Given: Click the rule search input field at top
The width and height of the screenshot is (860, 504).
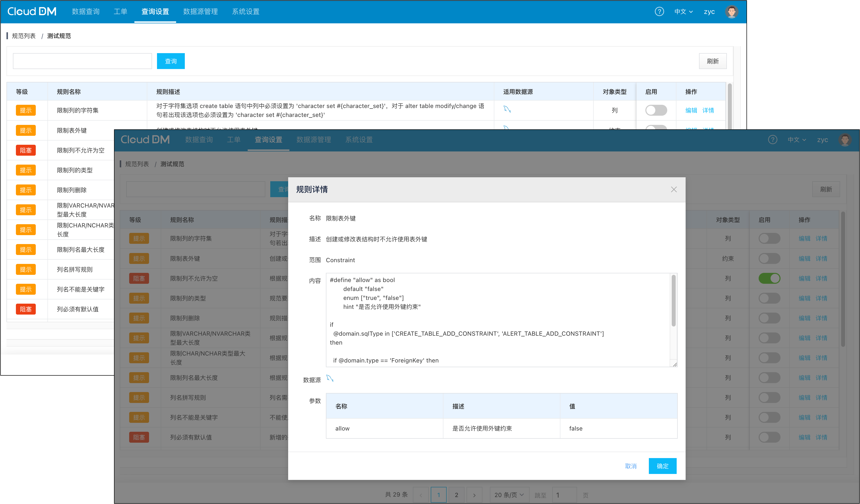Looking at the screenshot, I should (82, 61).
